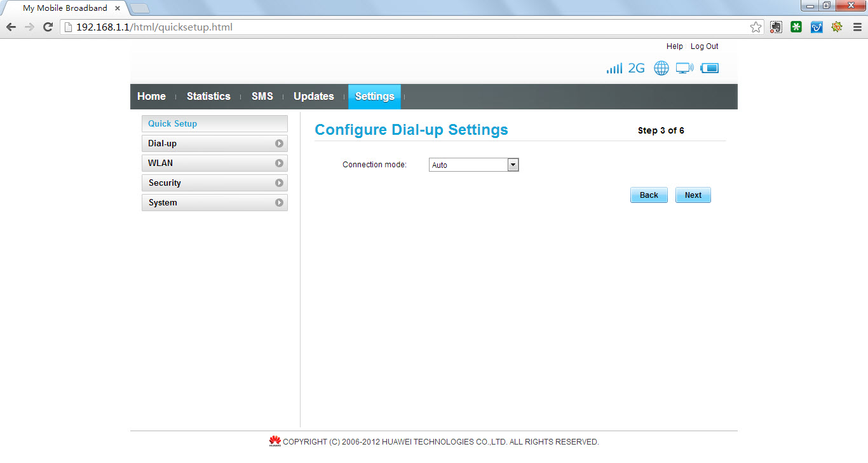
Task: Go back using browser back arrow
Action: [x=11, y=27]
